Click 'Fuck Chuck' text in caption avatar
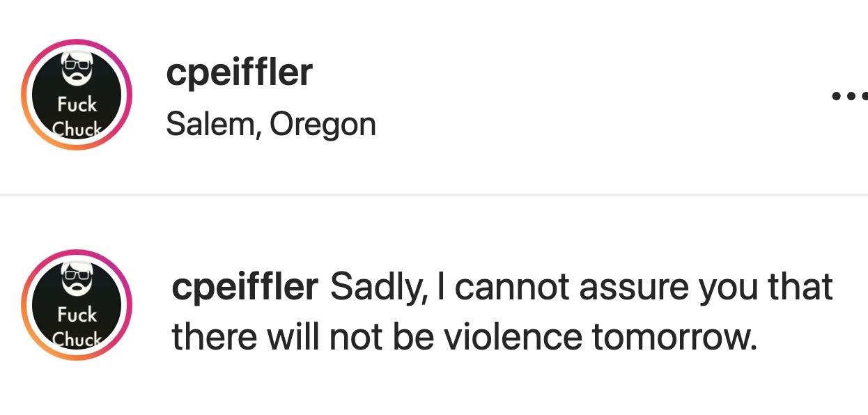 tap(77, 326)
